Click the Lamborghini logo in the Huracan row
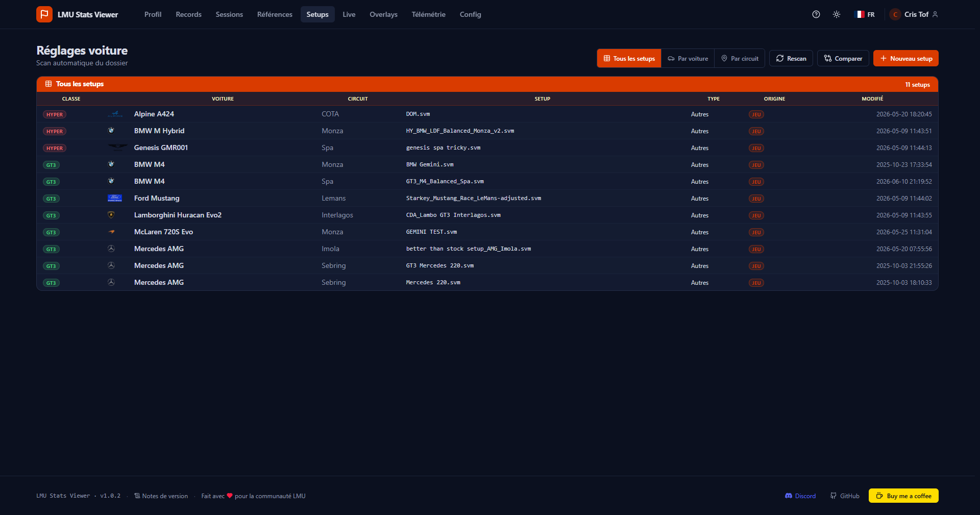This screenshot has width=980, height=515. [111, 215]
